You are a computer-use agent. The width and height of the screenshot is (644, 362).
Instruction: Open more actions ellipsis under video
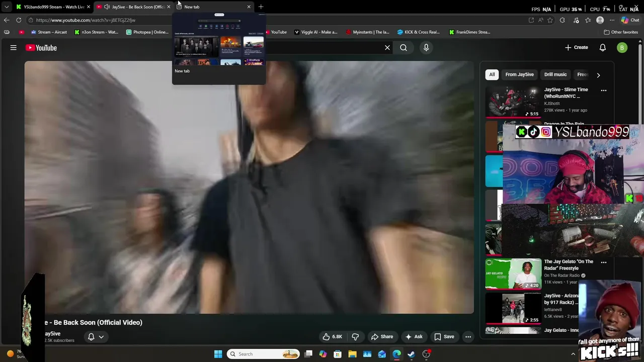(468, 337)
